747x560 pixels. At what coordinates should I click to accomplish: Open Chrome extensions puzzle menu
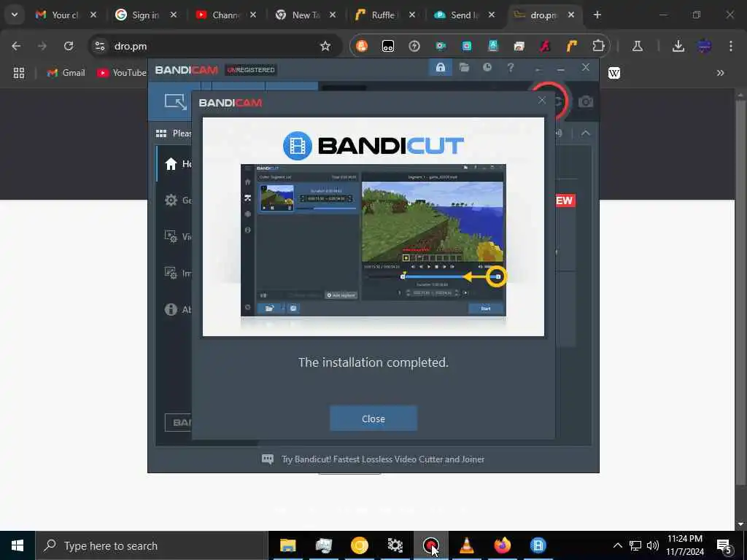coord(598,46)
